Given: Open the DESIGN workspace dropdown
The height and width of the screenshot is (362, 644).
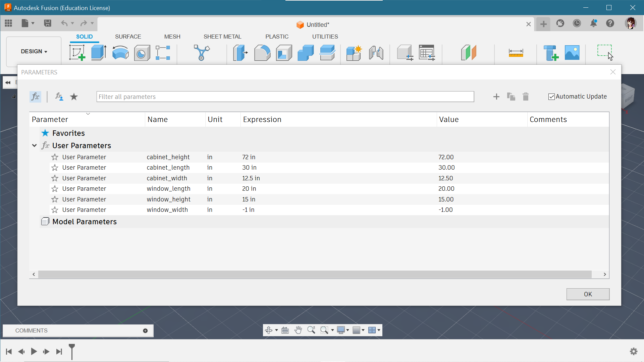Looking at the screenshot, I should tap(34, 51).
